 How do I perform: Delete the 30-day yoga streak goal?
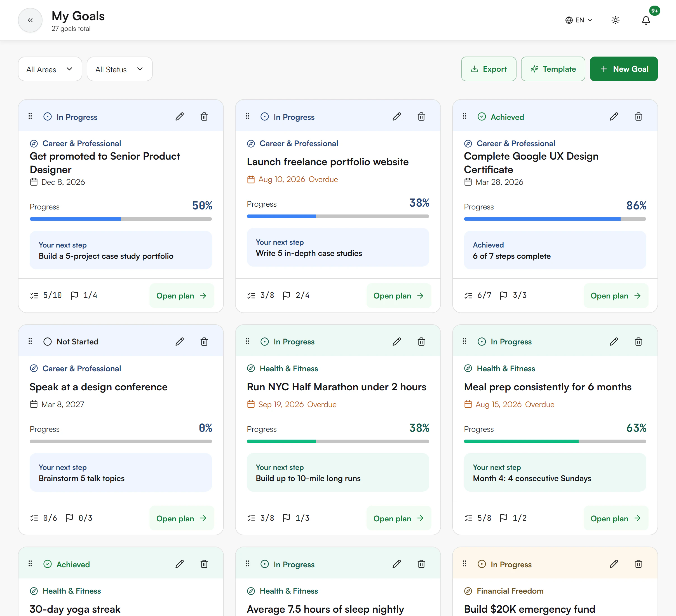(x=204, y=564)
